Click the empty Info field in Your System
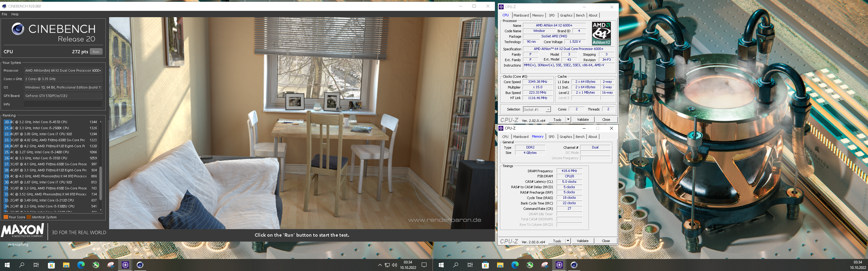Image resolution: width=868 pixels, height=271 pixels. pyautogui.click(x=63, y=104)
